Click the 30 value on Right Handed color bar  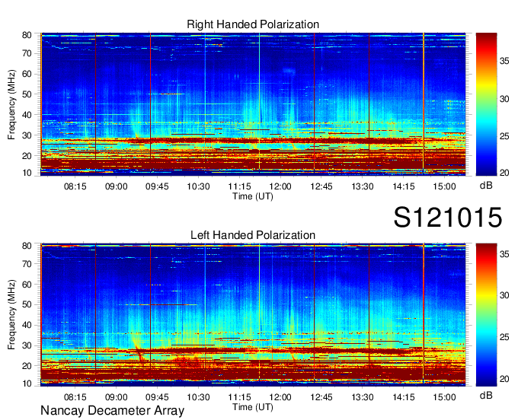coord(504,99)
